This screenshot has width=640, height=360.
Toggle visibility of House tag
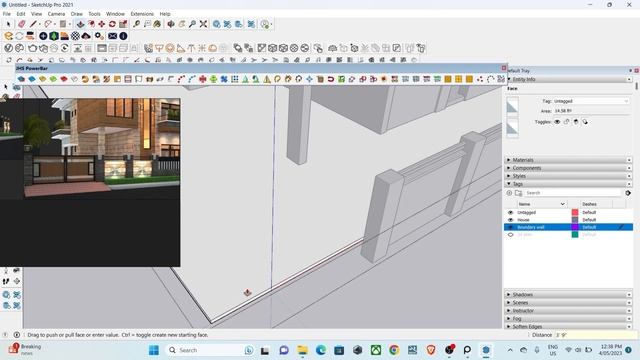510,220
